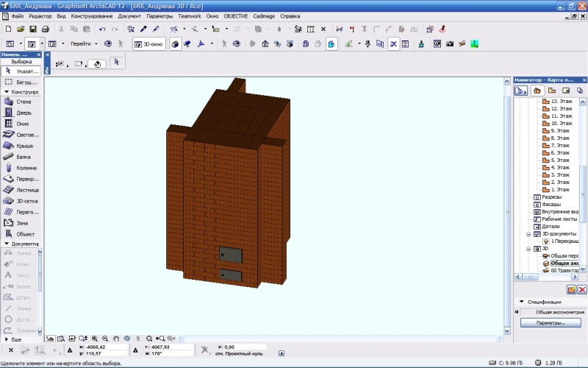The image size is (588, 368).
Task: Select 5. Этаж in Navigator tree
Action: [x=560, y=160]
